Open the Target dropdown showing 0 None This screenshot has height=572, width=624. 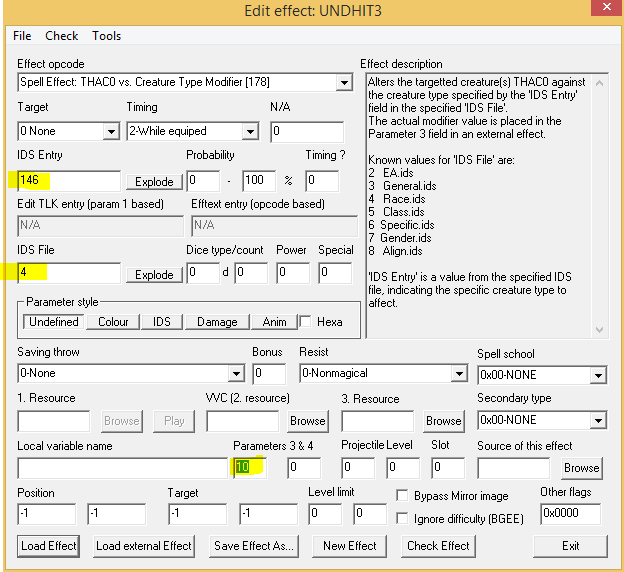[x=111, y=131]
